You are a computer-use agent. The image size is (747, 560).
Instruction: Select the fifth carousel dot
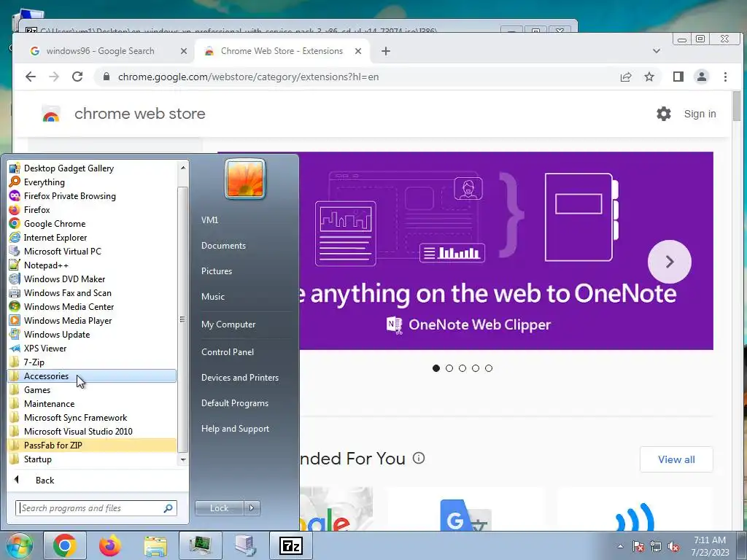[x=489, y=368]
